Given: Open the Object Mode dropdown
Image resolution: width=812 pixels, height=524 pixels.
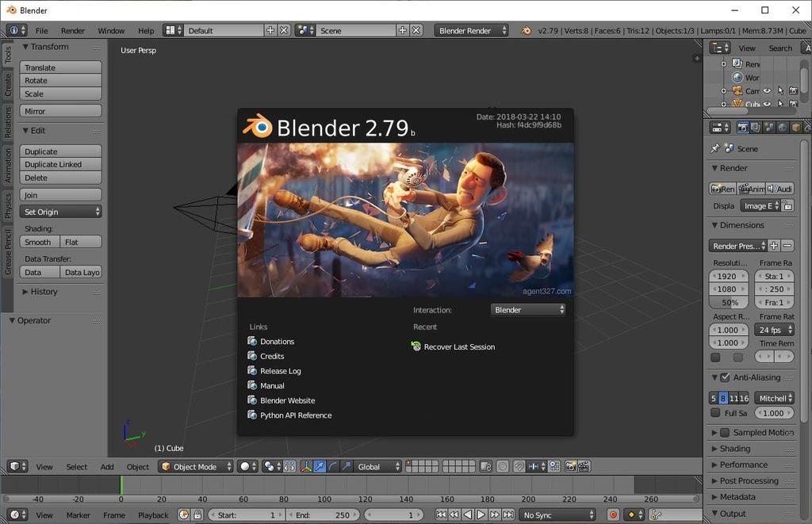Looking at the screenshot, I should 196,466.
